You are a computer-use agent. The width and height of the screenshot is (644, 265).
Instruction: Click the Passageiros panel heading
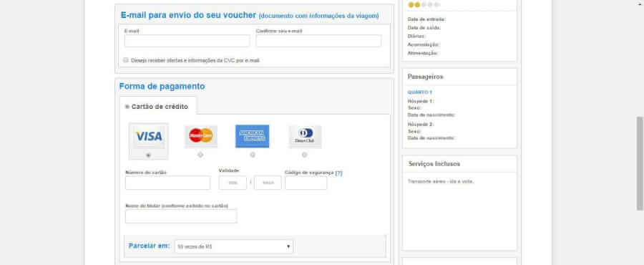[426, 77]
